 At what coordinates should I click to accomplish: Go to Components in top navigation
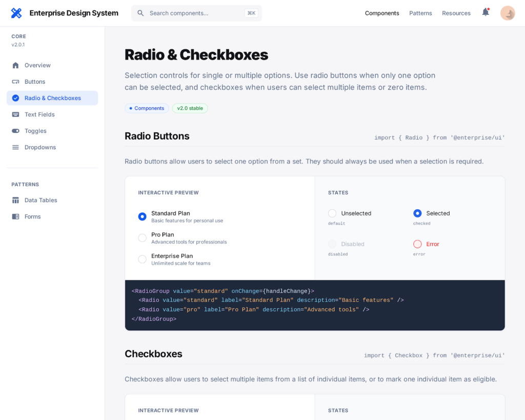tap(382, 13)
